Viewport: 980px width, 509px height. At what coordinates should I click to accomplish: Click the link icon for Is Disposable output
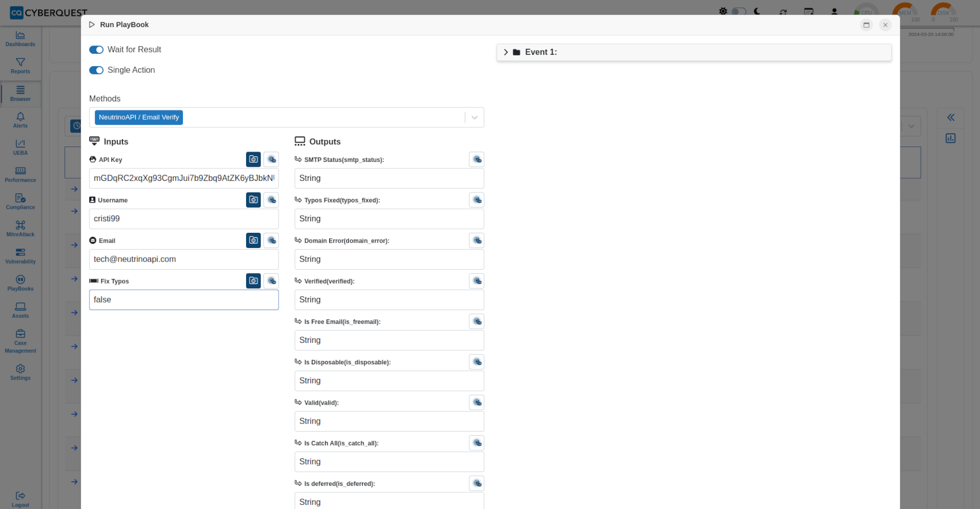(477, 362)
